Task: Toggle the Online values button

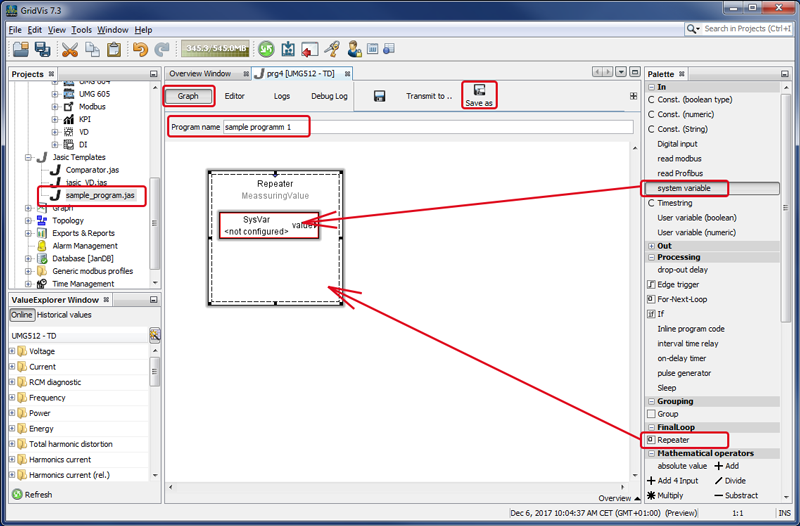Action: click(21, 315)
